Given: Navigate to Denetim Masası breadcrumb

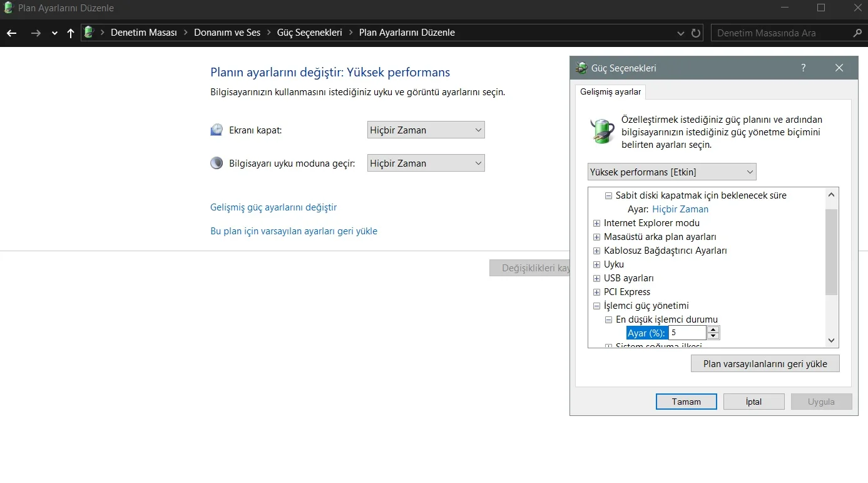Looking at the screenshot, I should click(x=144, y=33).
